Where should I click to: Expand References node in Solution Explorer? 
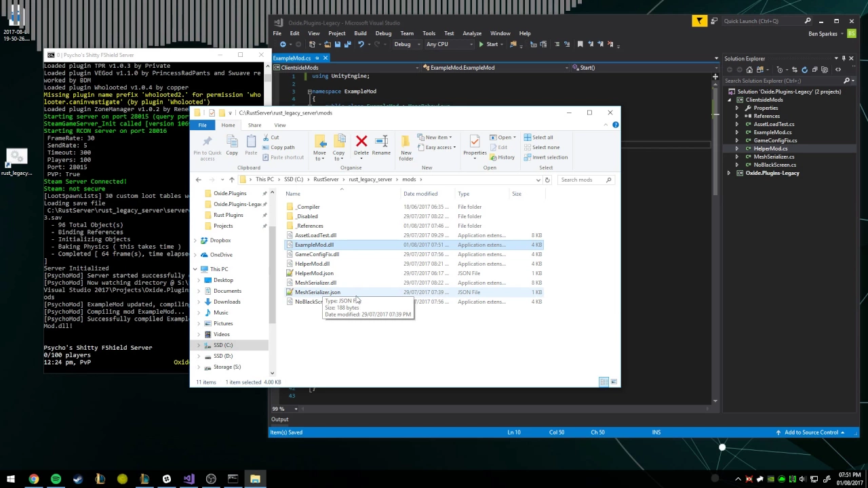[x=737, y=116]
